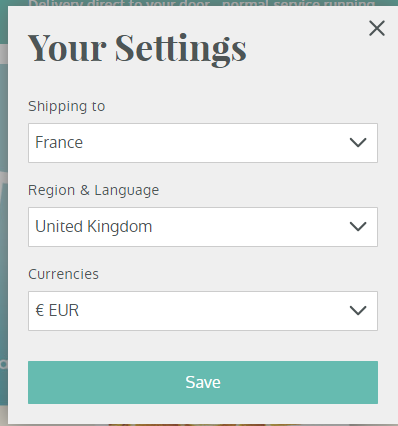This screenshot has height=426, width=398.
Task: Open the Currencies dropdown
Action: pyautogui.click(x=203, y=311)
